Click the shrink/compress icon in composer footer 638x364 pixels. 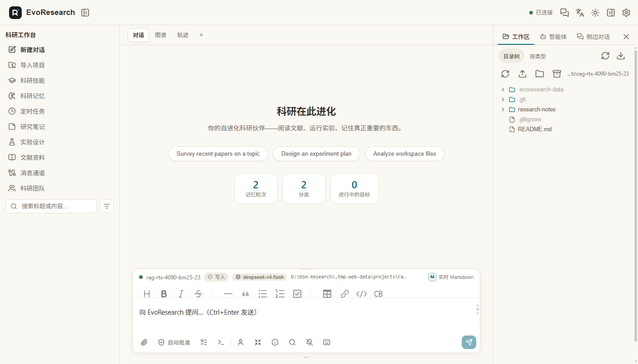pyautogui.click(x=258, y=342)
